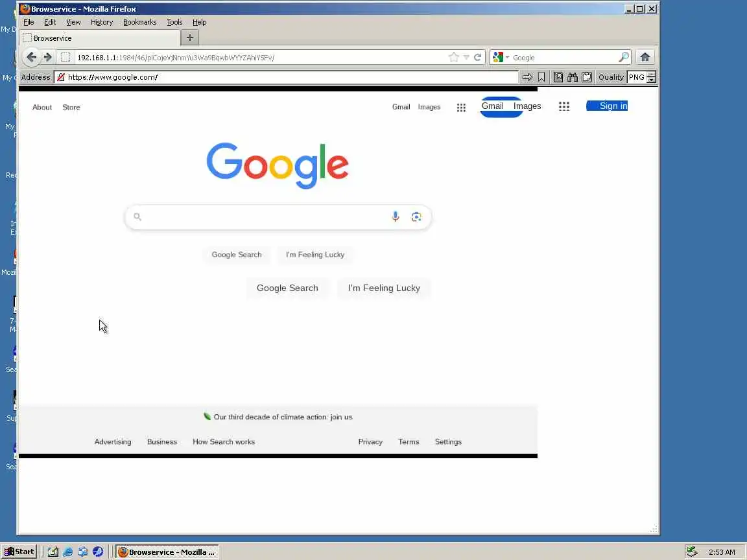
Task: Click the large Images link
Action: tap(527, 106)
